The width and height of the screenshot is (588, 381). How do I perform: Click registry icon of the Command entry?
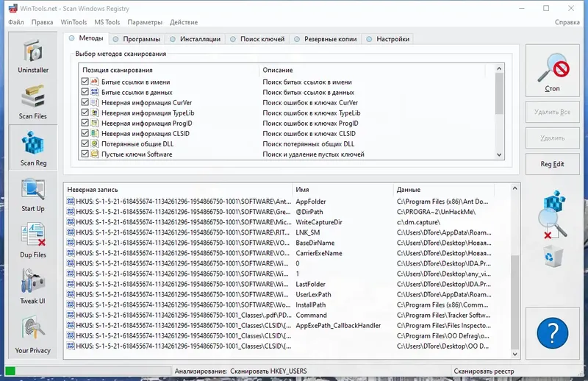click(x=71, y=315)
